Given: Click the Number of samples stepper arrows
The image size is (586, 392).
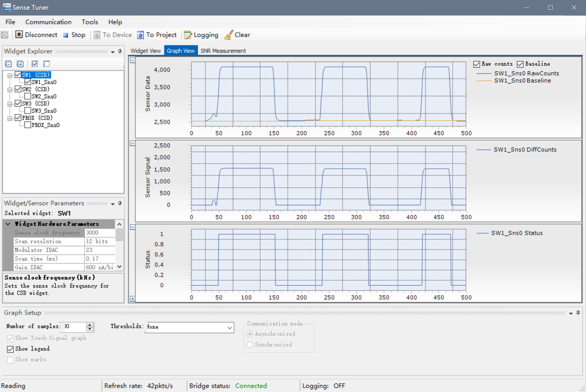Looking at the screenshot, I should tap(90, 327).
